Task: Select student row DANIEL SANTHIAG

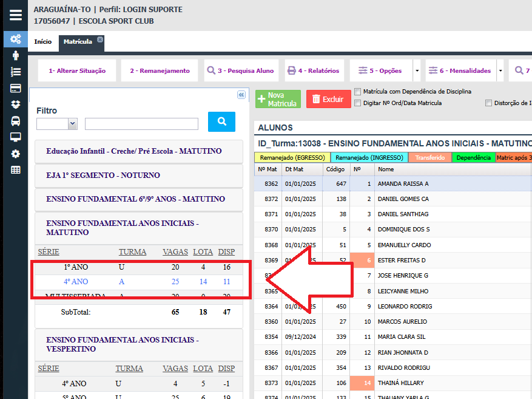Action: pos(393,214)
